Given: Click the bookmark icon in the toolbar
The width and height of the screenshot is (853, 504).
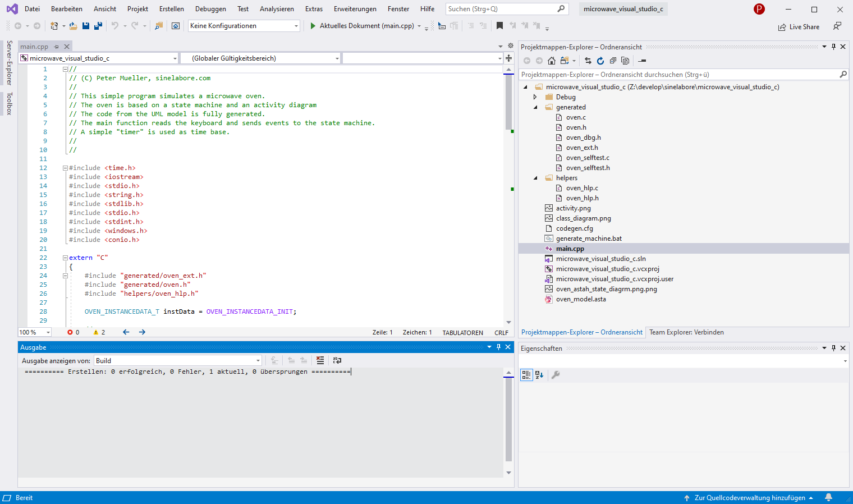Looking at the screenshot, I should (499, 26).
